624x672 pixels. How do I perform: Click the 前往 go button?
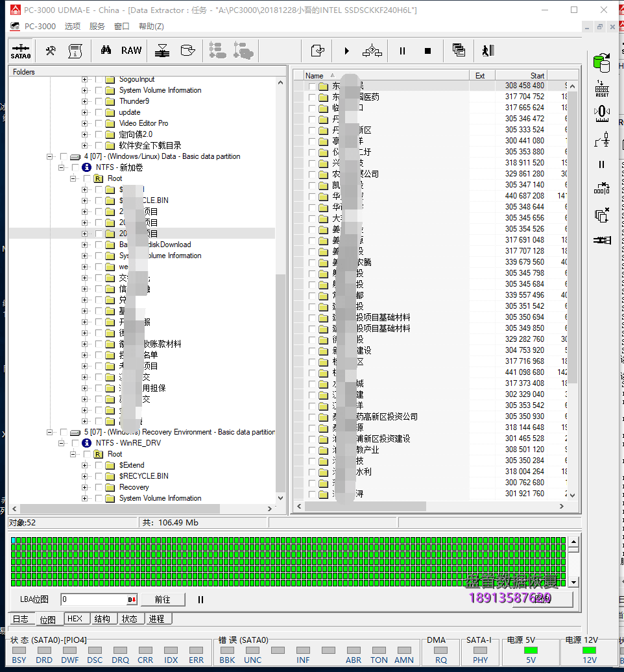point(163,599)
